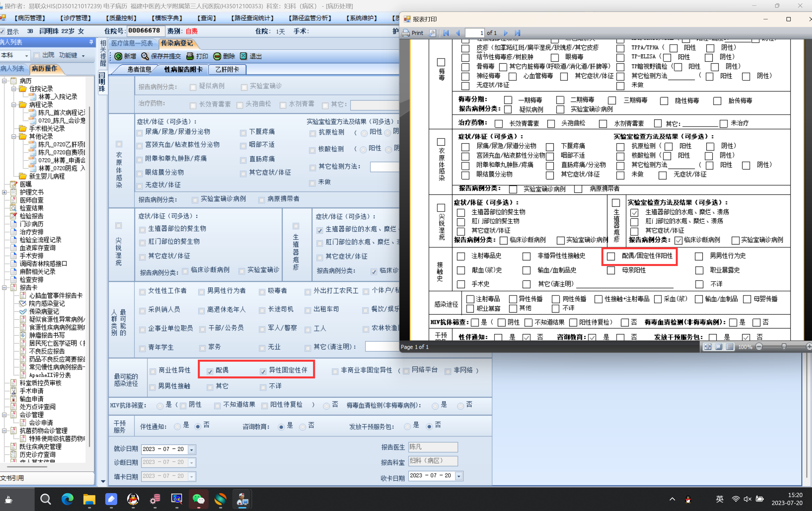The image size is (812, 511).
Task: Adjust the report zoom slider
Action: 784,346
